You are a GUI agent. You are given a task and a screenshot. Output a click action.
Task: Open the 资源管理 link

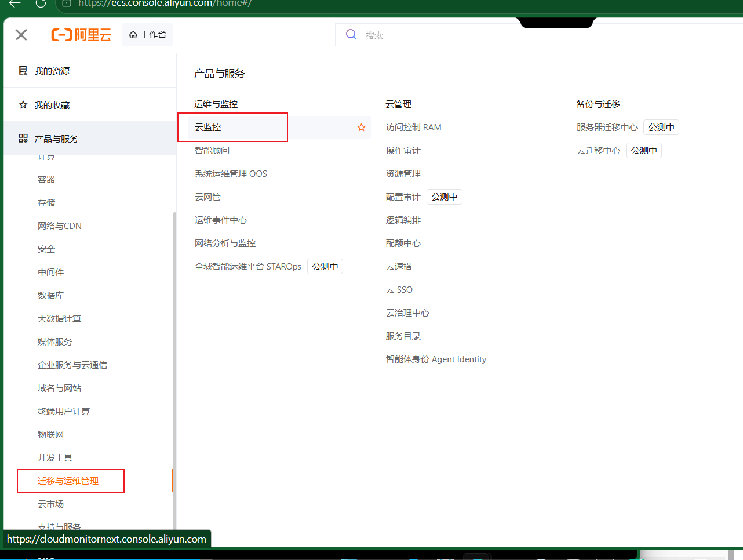pyautogui.click(x=403, y=173)
